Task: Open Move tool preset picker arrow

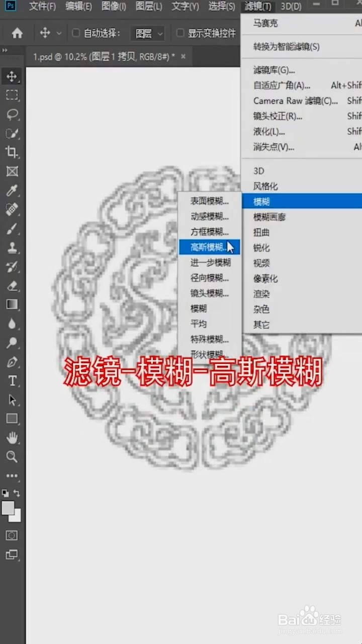Action: coord(59,34)
